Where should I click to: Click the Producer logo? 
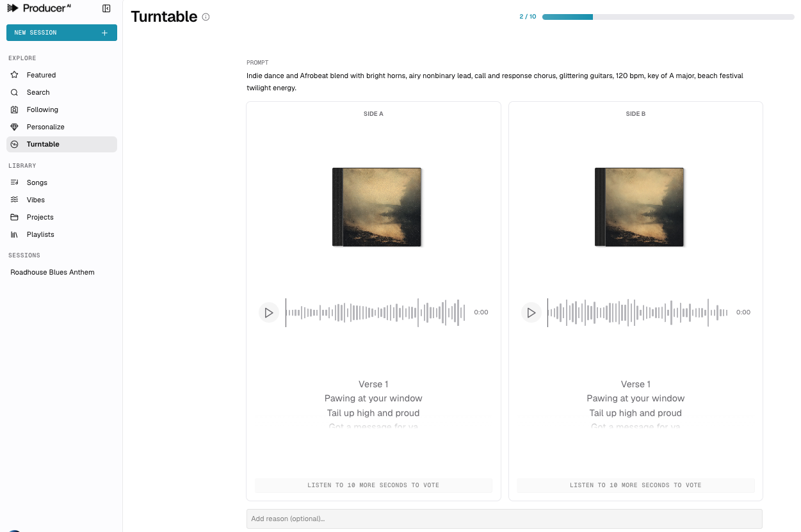click(x=39, y=8)
